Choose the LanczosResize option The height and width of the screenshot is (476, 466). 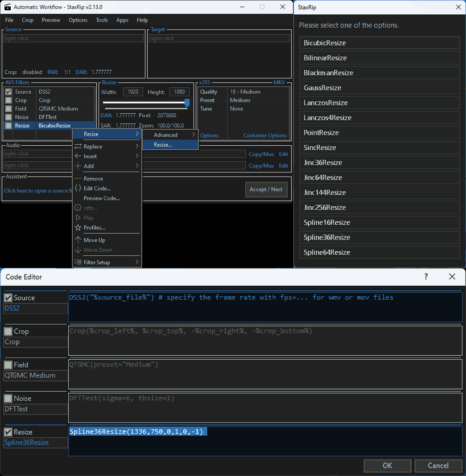pyautogui.click(x=379, y=103)
